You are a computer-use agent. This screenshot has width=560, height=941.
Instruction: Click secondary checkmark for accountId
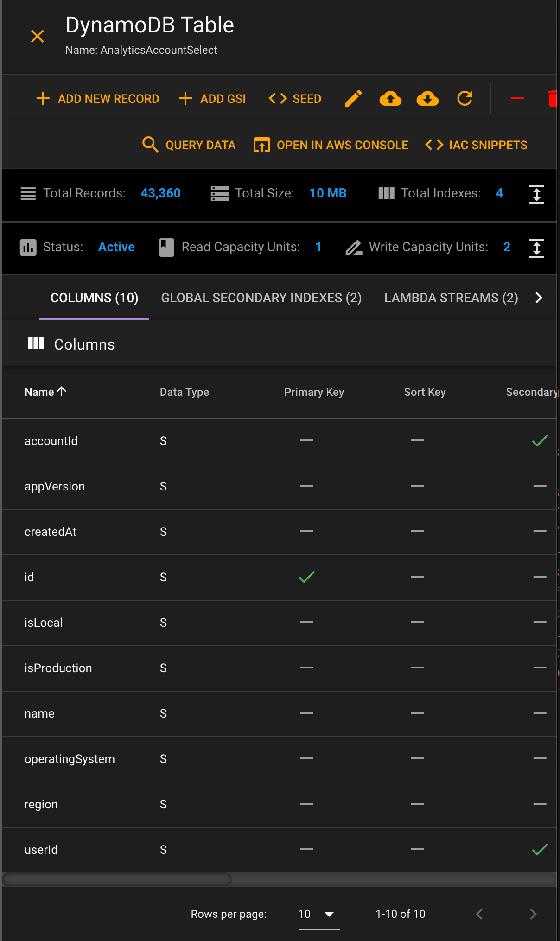pyautogui.click(x=540, y=440)
